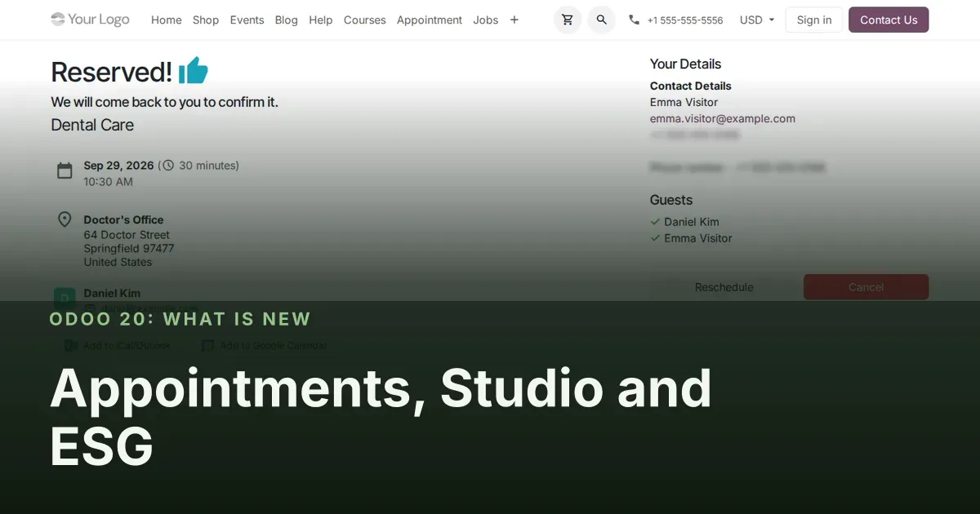This screenshot has height=514, width=980.
Task: Click the location pin beside Doctor's Office
Action: [x=65, y=219]
